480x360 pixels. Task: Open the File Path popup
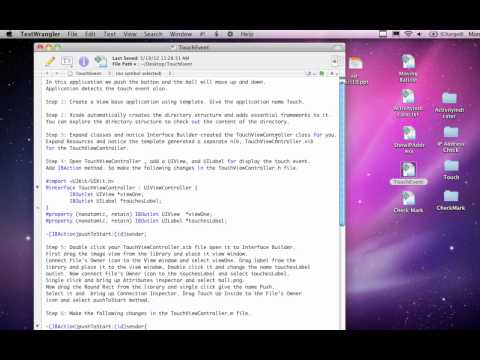point(124,64)
